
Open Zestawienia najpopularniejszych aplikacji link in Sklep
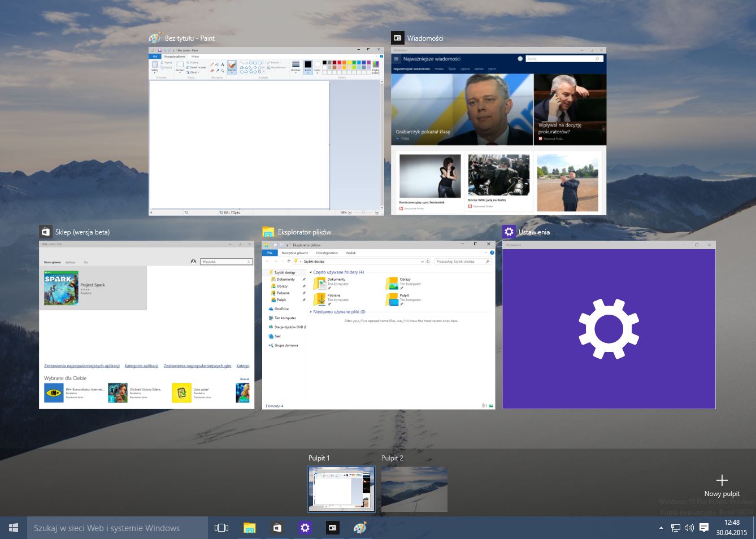point(82,366)
